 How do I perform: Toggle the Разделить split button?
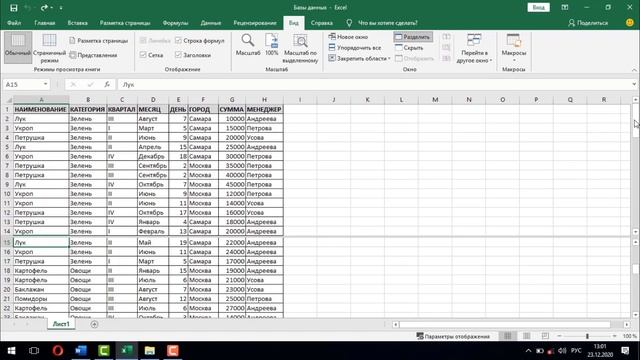point(413,37)
